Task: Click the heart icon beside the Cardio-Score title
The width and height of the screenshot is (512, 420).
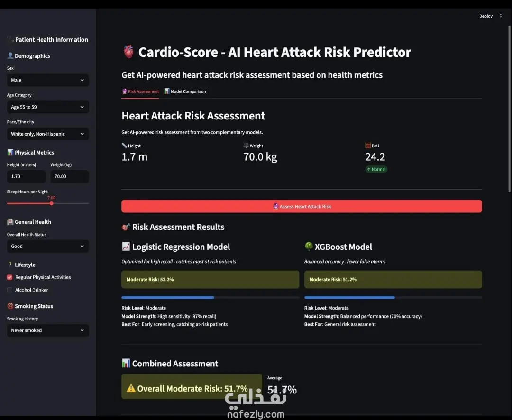Action: (128, 52)
